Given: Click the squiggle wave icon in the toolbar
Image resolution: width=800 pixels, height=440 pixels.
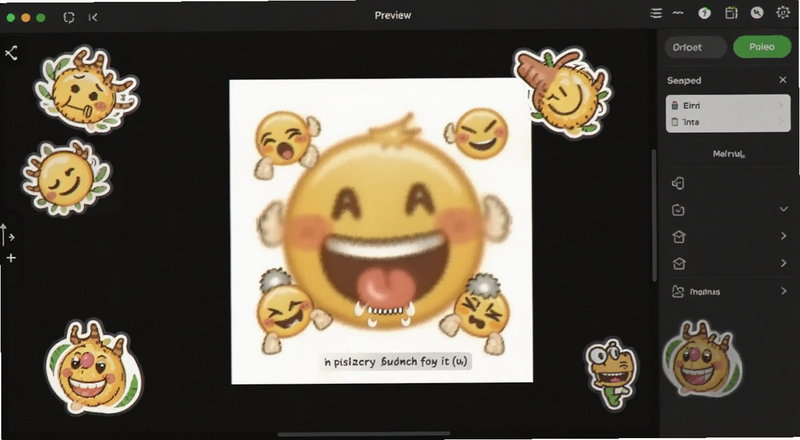Looking at the screenshot, I should pyautogui.click(x=678, y=13).
